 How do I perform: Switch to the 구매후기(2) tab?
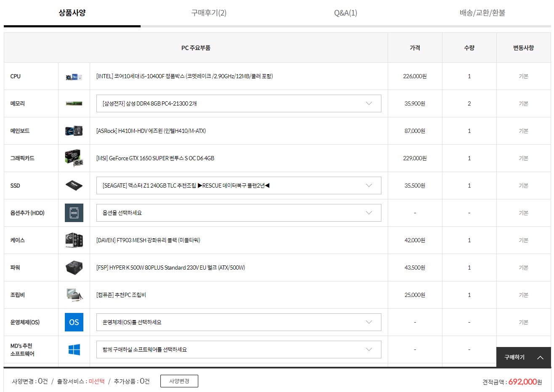(x=209, y=13)
